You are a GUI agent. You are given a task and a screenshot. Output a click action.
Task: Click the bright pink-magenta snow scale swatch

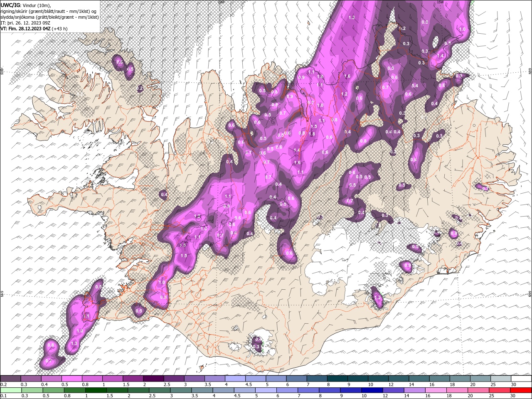click(71, 379)
